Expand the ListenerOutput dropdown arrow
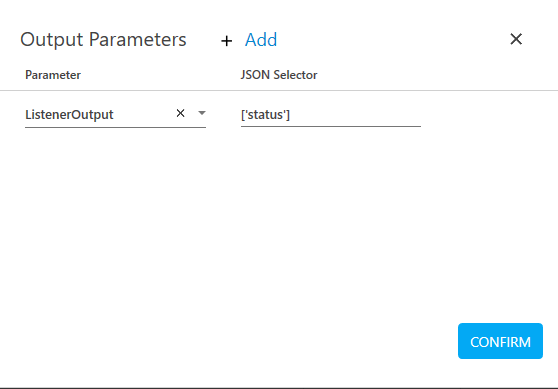 [202, 113]
